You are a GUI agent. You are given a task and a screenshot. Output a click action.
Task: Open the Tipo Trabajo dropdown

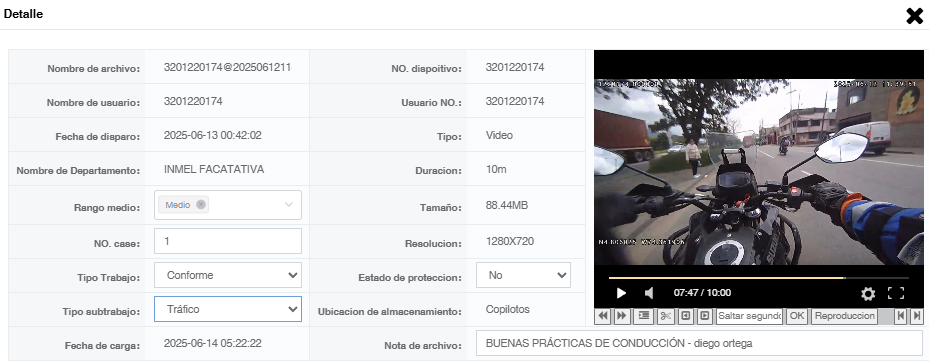[x=228, y=275]
